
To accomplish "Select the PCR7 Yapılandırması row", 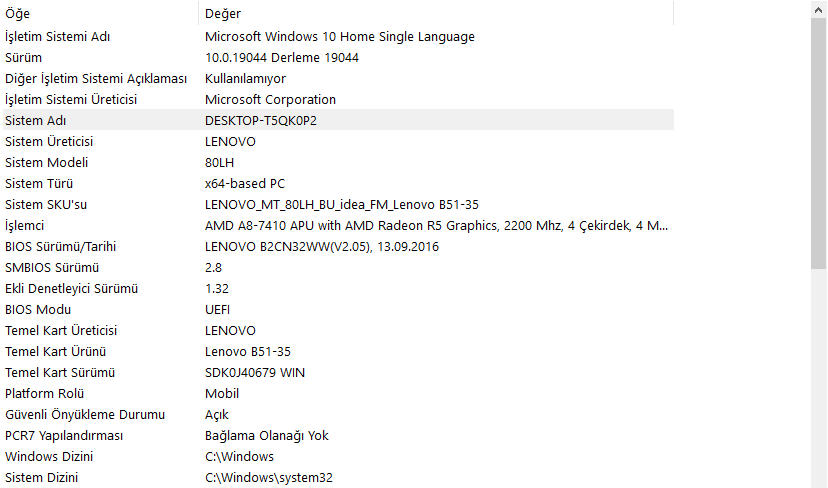I will click(66, 435).
